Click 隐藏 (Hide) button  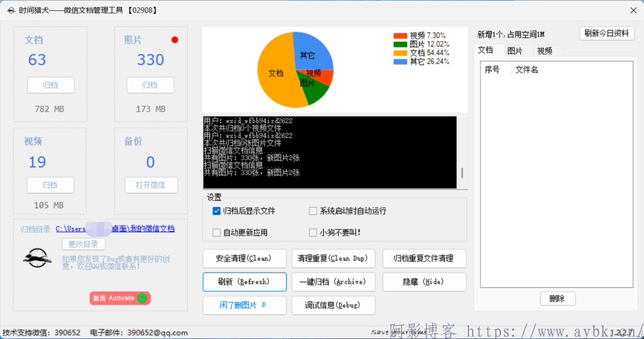(x=424, y=282)
